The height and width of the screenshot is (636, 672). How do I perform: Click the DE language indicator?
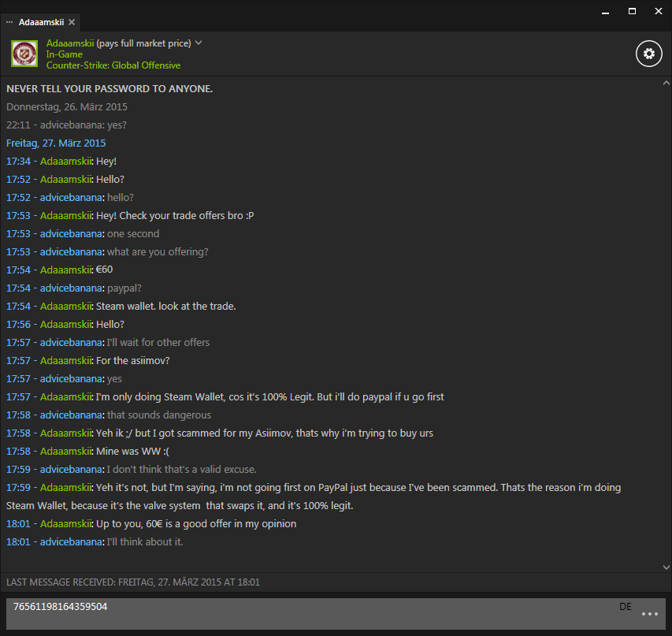[626, 607]
